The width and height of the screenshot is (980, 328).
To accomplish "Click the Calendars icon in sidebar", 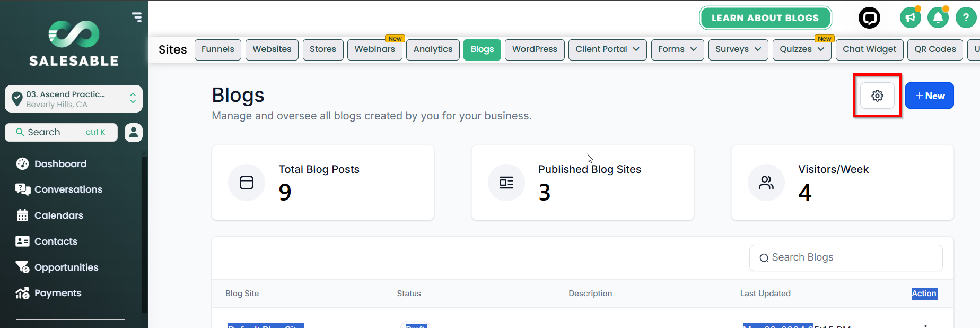I will [22, 215].
